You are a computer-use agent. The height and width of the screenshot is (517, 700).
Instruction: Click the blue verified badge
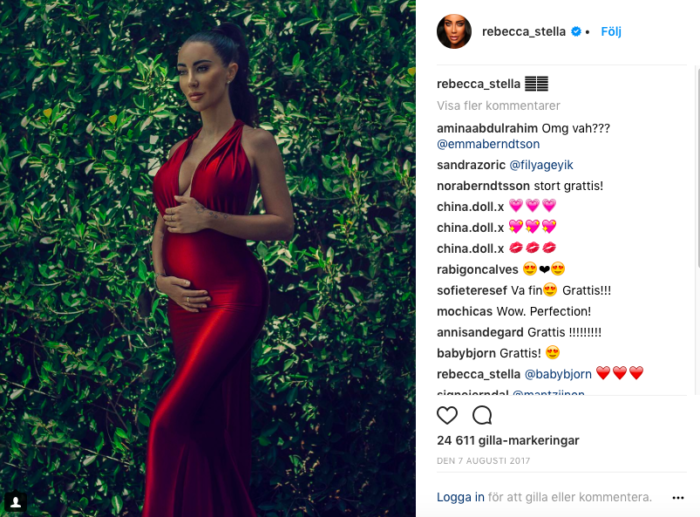(576, 31)
